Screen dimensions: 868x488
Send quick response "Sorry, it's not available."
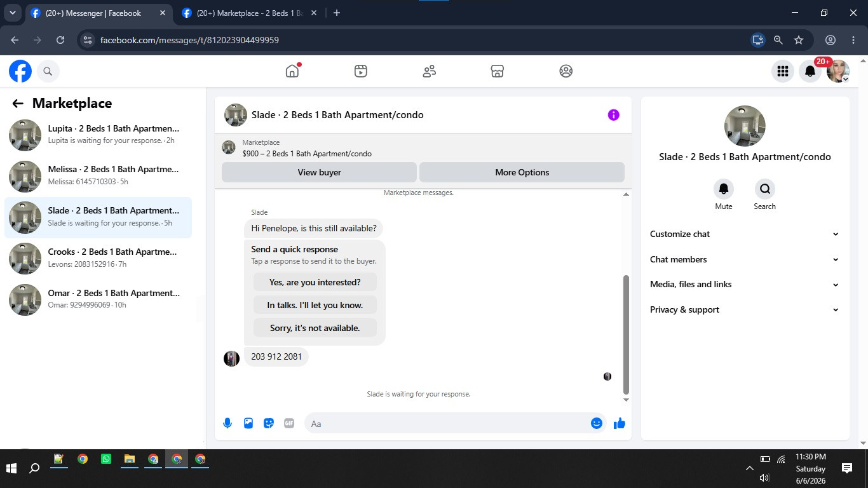point(315,328)
